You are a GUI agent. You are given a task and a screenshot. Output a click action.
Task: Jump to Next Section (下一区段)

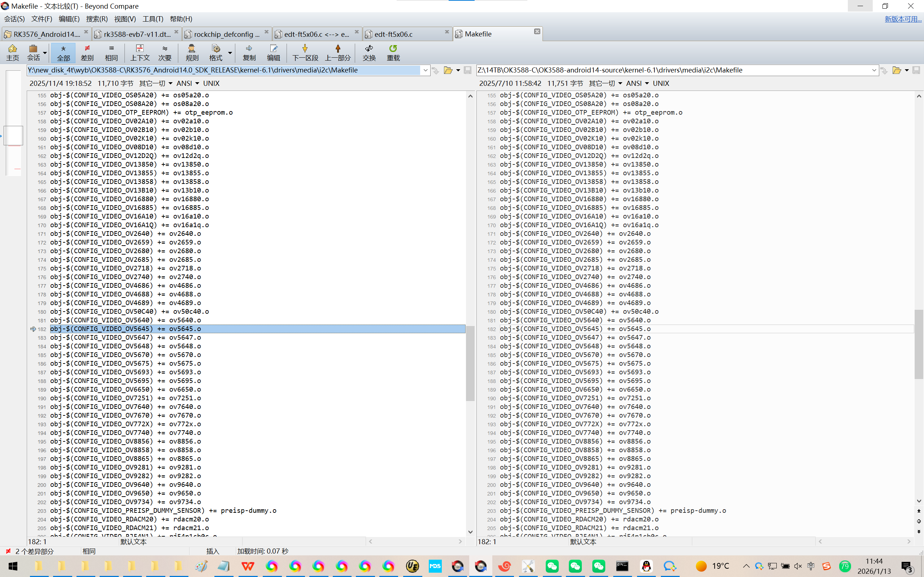tap(305, 52)
